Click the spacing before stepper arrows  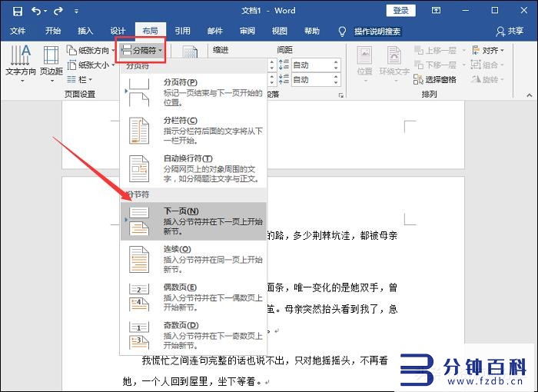(x=336, y=65)
